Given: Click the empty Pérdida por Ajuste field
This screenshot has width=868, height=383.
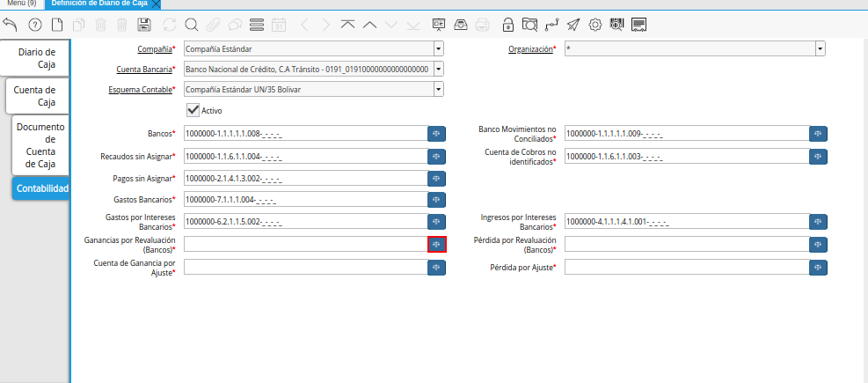Looking at the screenshot, I should pos(687,268).
